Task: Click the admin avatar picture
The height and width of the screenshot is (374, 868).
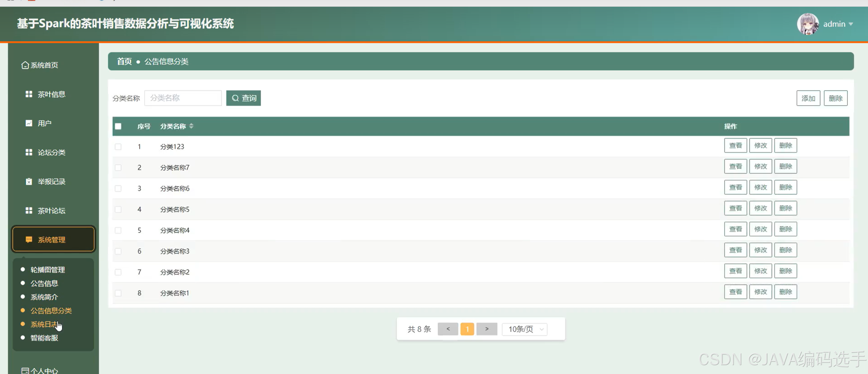Action: pos(808,24)
